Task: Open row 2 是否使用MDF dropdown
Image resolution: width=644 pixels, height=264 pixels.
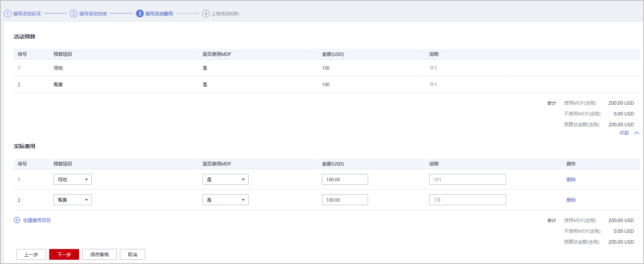Action: click(225, 200)
